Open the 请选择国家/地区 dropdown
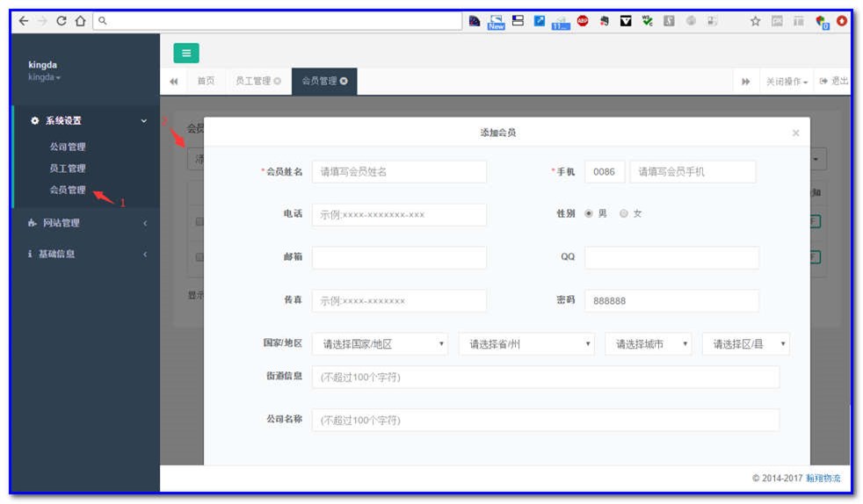This screenshot has width=863, height=504. pos(380,344)
